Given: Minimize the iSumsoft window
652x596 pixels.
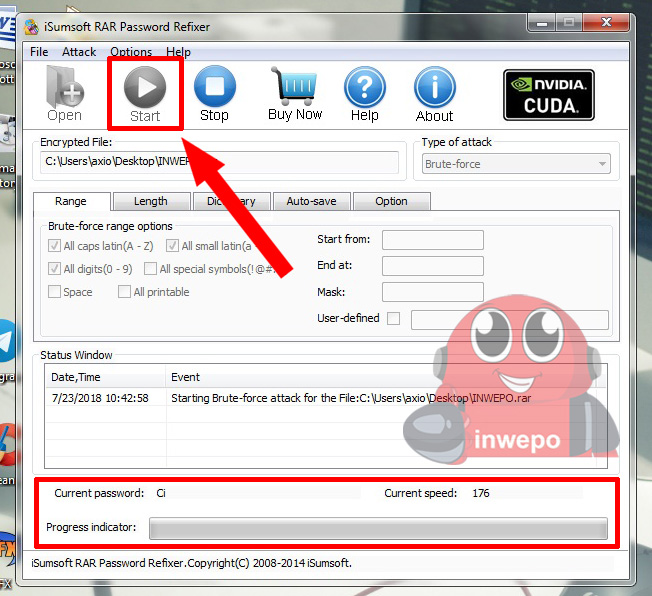Looking at the screenshot, I should [541, 23].
